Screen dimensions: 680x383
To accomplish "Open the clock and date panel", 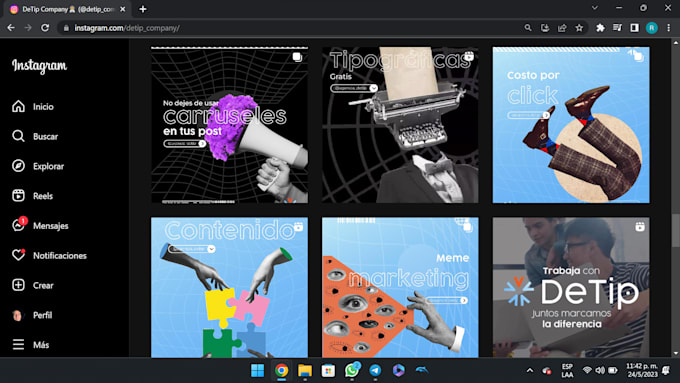I will (x=642, y=370).
